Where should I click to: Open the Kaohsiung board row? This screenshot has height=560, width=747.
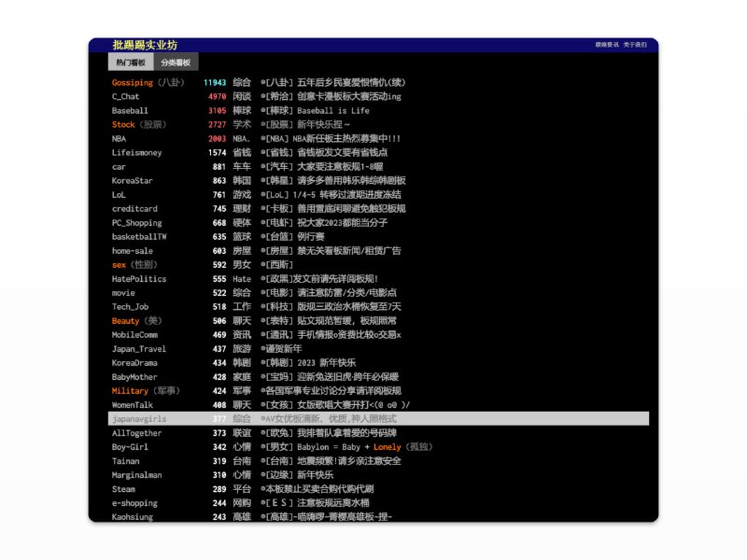click(x=378, y=516)
